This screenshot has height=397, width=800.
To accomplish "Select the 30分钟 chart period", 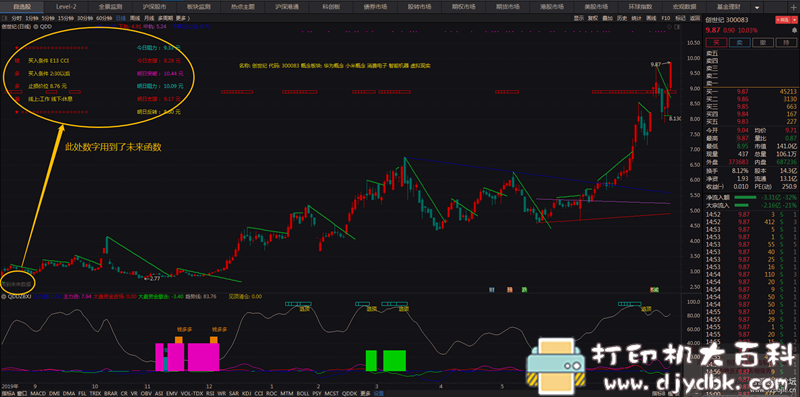I will 85,18.
